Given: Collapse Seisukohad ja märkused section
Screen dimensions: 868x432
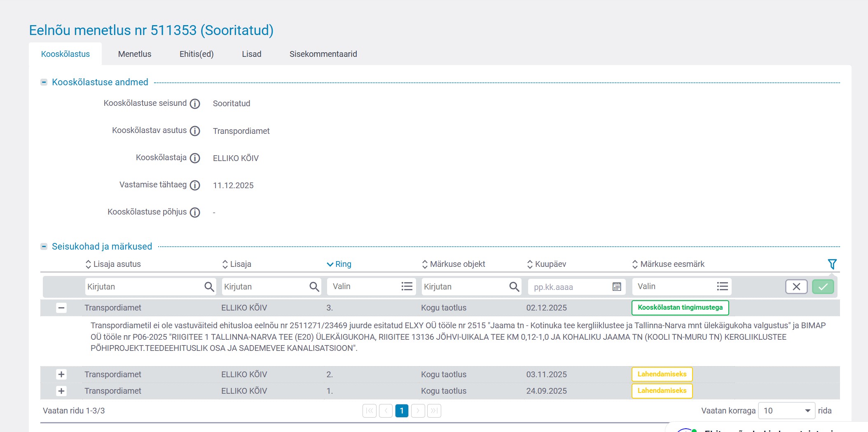Looking at the screenshot, I should point(44,247).
